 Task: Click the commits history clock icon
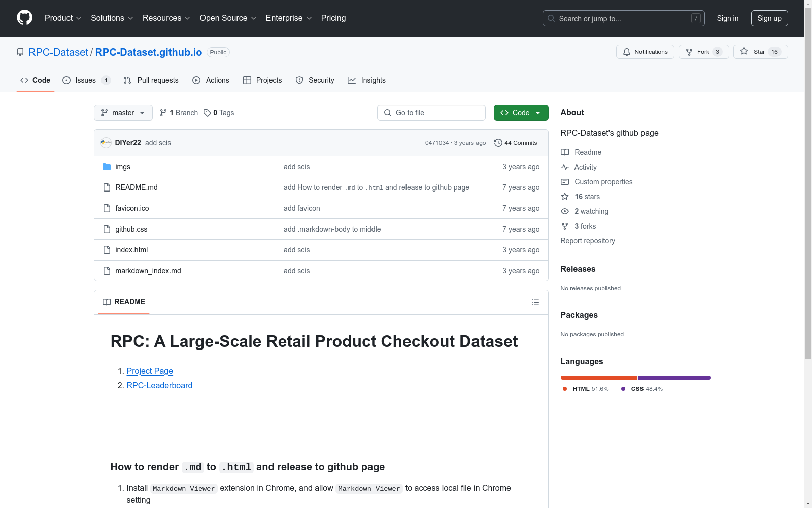click(498, 143)
